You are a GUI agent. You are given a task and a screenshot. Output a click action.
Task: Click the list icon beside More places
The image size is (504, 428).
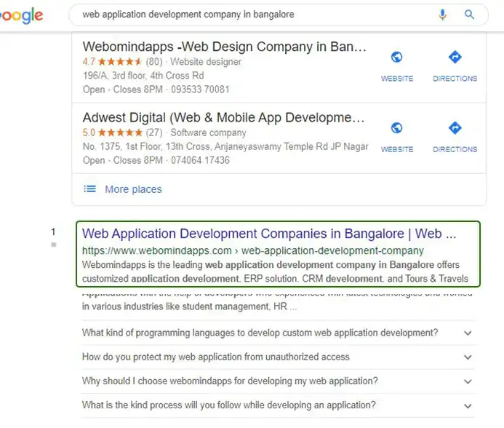[89, 189]
